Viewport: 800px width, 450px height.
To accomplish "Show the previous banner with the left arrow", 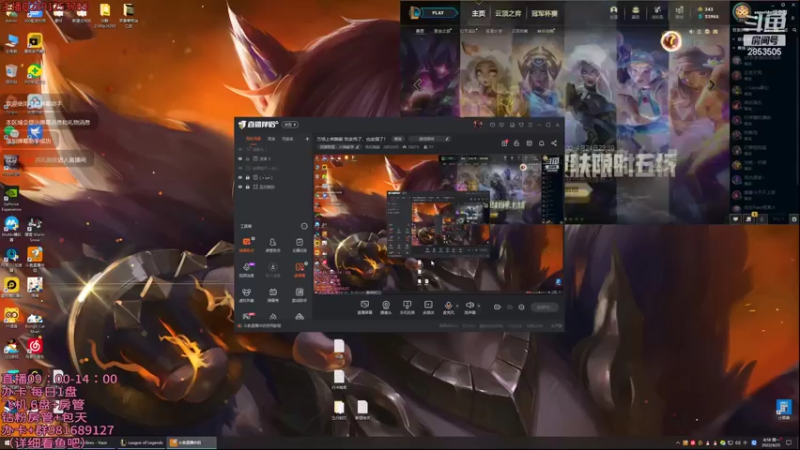I will (x=417, y=85).
